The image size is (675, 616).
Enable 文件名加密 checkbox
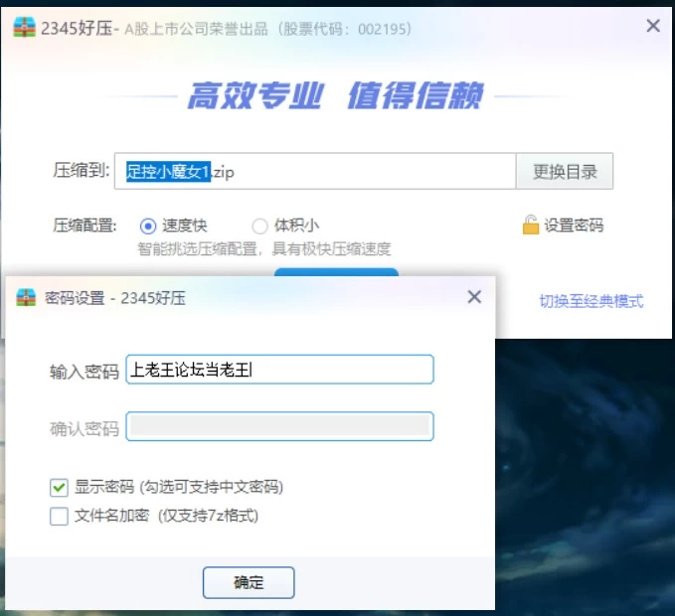pos(59,516)
